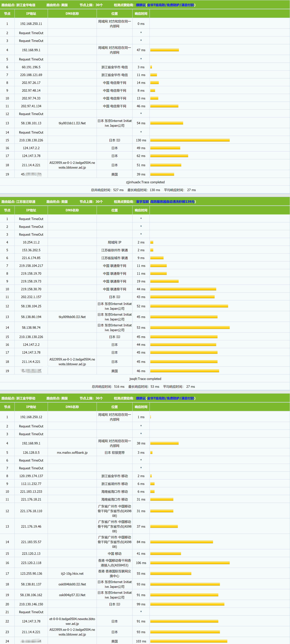Select the 130 ms response time cell
This screenshot has width=290, height=644.
141,140
